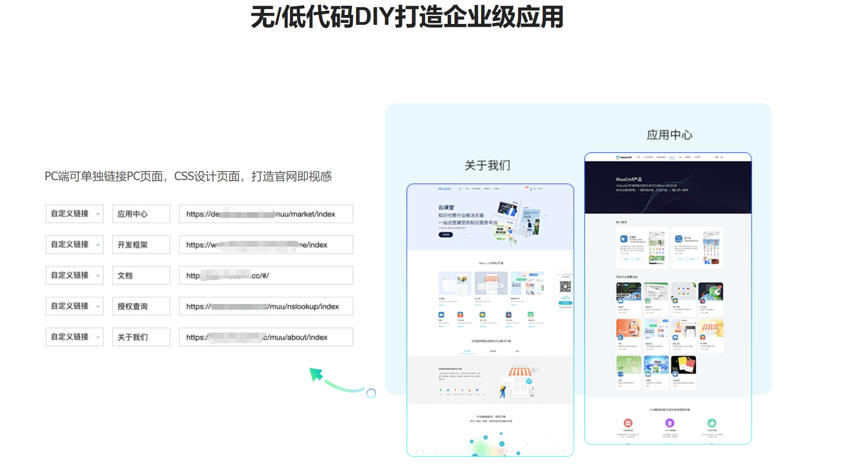Screen dimensions: 868x465
Task: Click the 应用中心 name field
Action: click(141, 214)
